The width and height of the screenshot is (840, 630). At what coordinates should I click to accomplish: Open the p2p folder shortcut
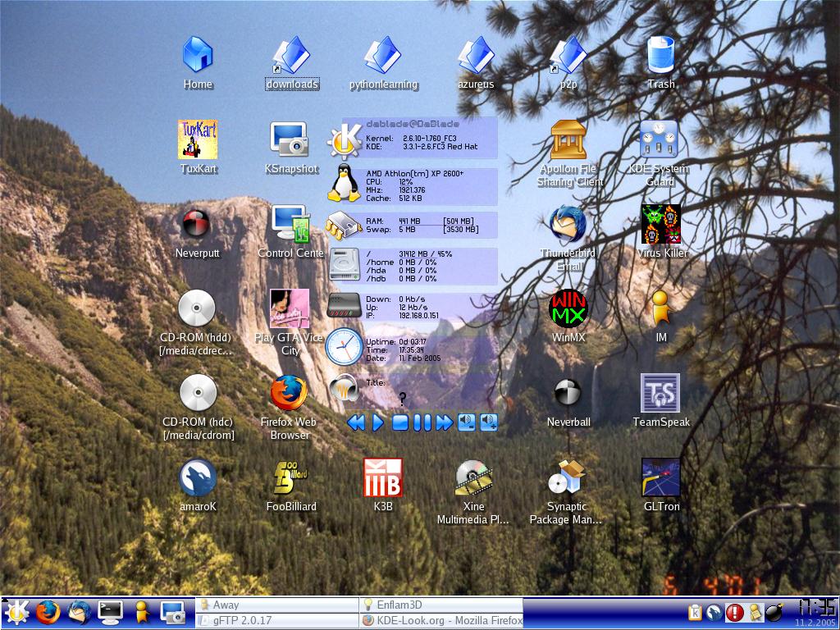(x=568, y=55)
